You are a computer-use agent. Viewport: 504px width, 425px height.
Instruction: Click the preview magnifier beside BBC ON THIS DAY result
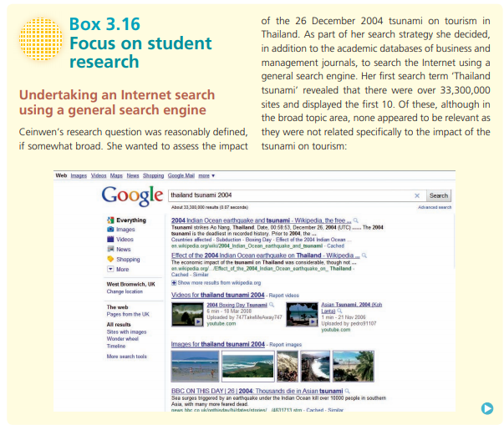click(x=348, y=391)
